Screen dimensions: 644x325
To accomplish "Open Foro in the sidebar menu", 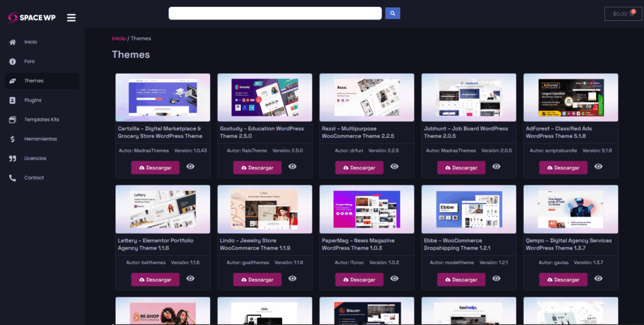I will click(x=30, y=61).
